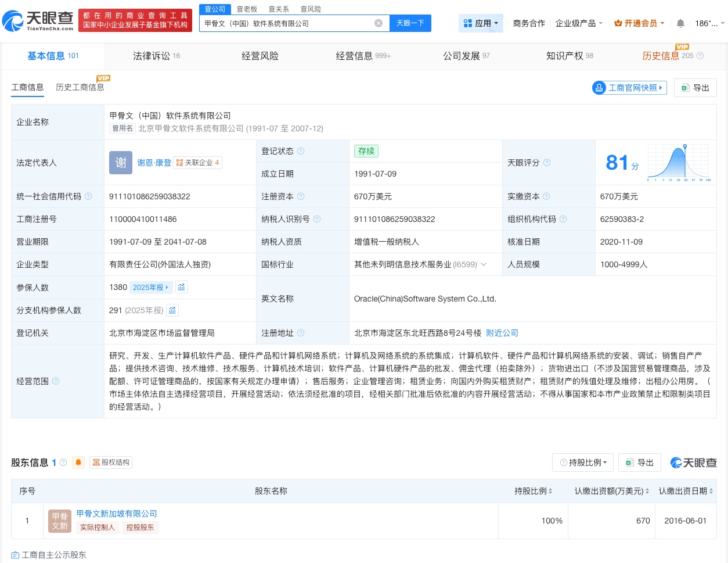Click help icon next to 登记状态
728x563 pixels.
301,151
